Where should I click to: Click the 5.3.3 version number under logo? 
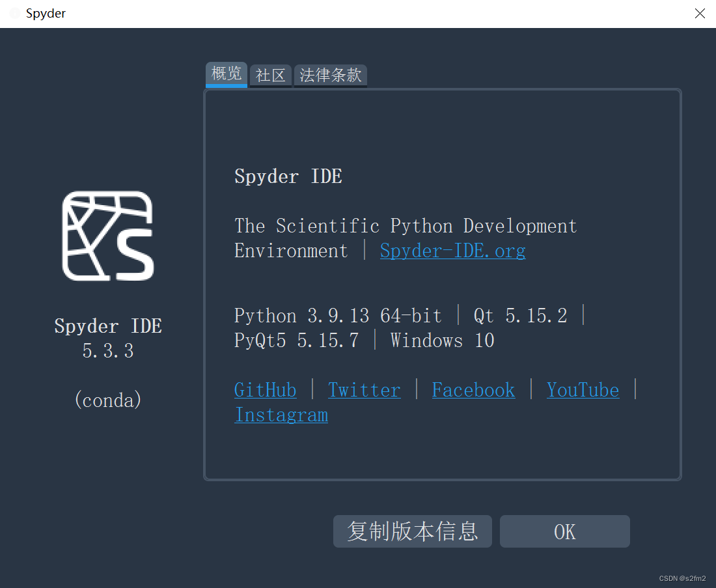(108, 351)
